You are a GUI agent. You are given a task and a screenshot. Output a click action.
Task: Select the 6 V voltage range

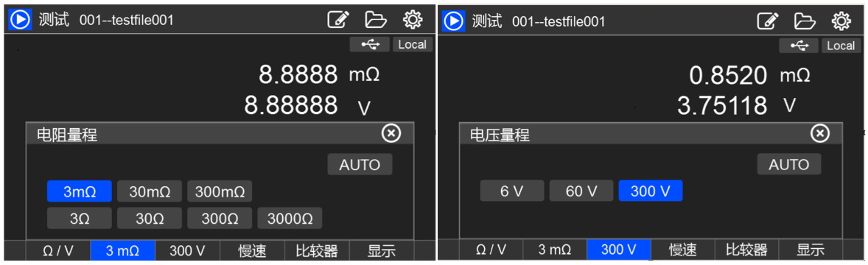tap(512, 191)
